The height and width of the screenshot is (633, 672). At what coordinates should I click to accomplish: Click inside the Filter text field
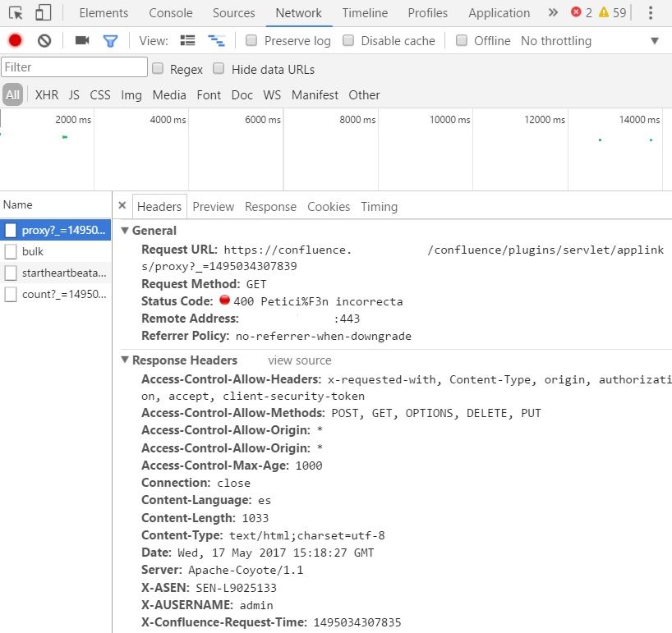(x=75, y=67)
